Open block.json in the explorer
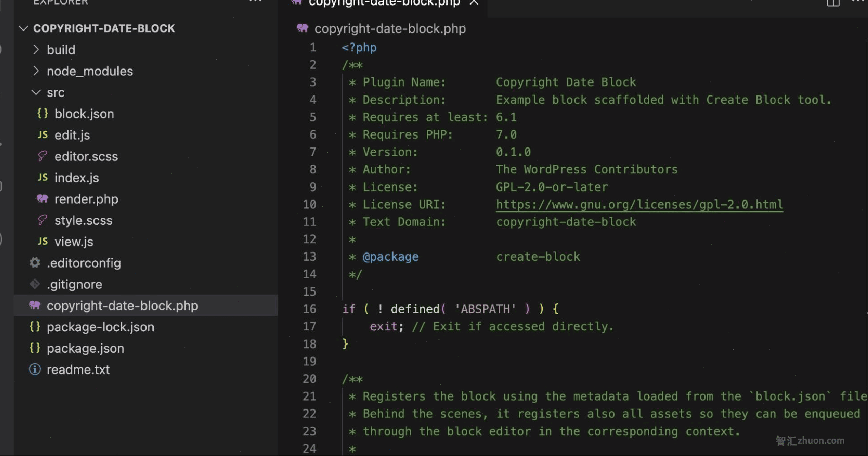Viewport: 868px width, 456px height. pos(84,114)
